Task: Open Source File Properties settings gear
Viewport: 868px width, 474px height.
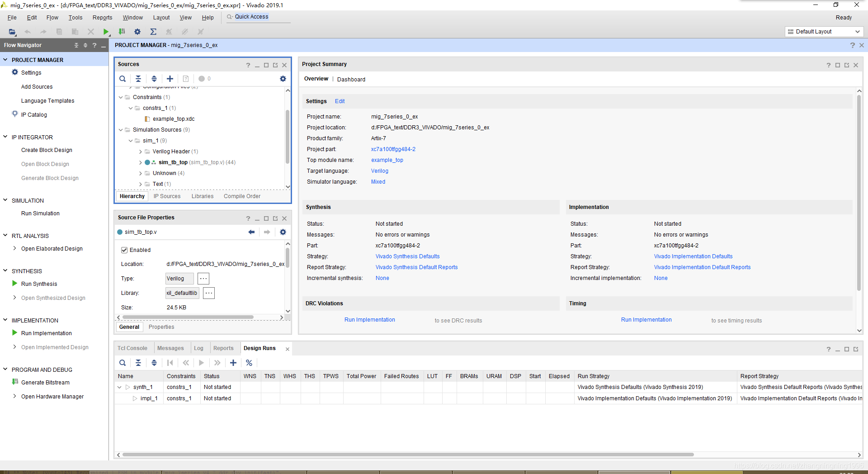Action: [283, 232]
